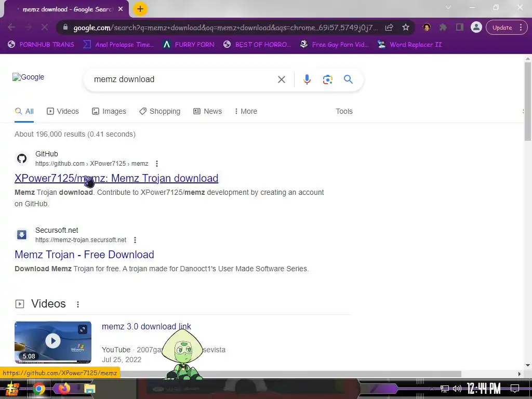
Task: Open a new browser tab
Action: tap(140, 9)
